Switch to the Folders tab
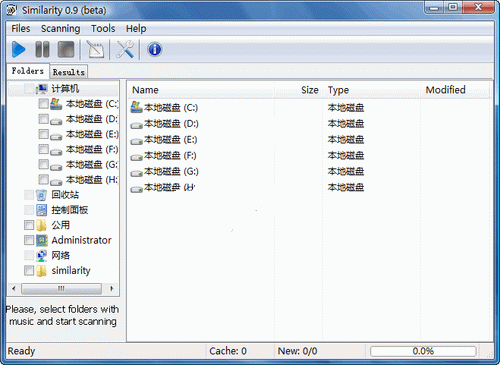This screenshot has width=500, height=365. [28, 71]
